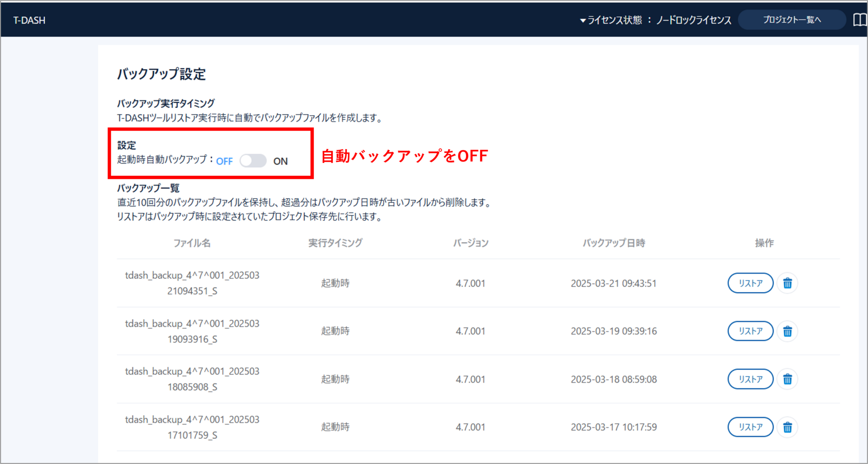The image size is (868, 464).
Task: Delete the backup from 2025-03-21 09:43:51
Action: (x=787, y=283)
